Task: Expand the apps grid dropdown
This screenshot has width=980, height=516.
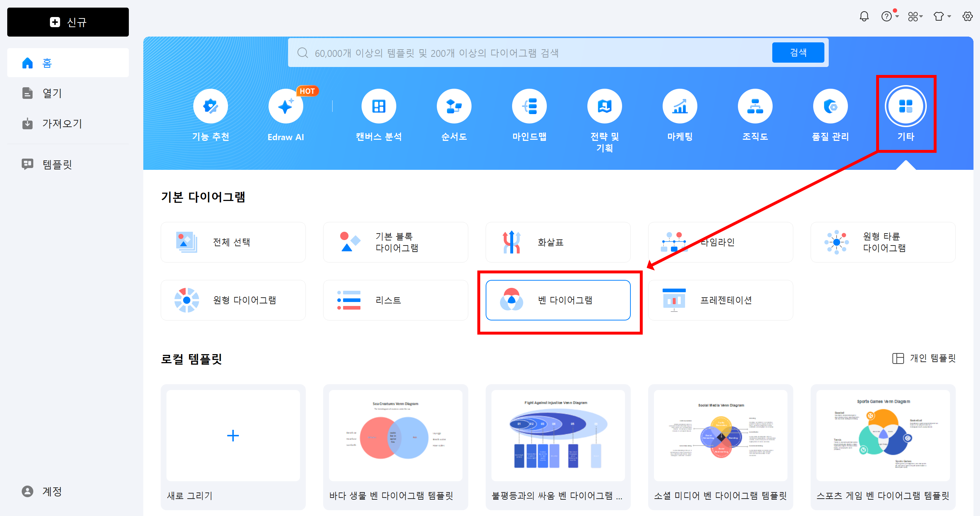Action: 915,16
